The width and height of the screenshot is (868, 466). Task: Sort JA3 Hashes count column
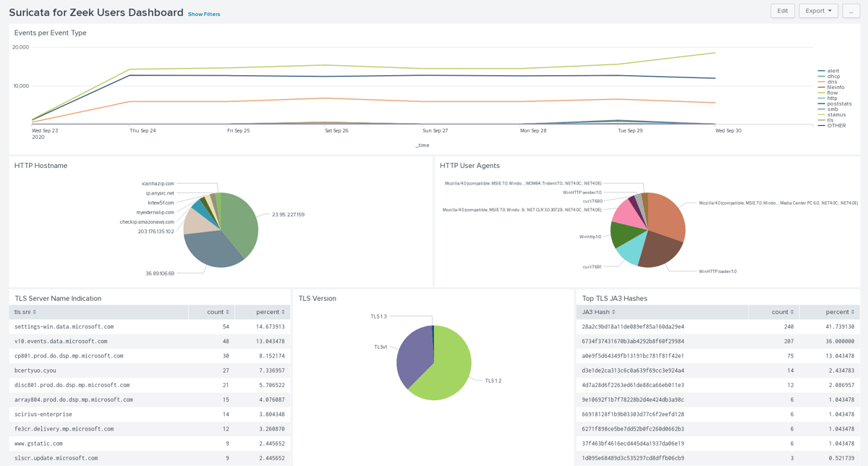775,312
